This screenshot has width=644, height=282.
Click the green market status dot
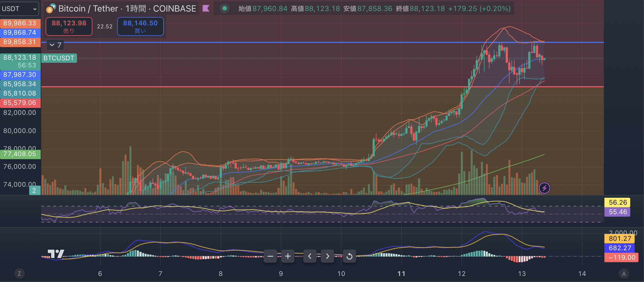225,9
